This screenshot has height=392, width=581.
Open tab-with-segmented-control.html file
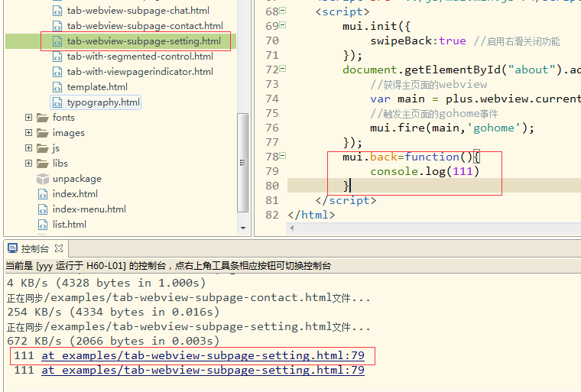click(x=140, y=57)
